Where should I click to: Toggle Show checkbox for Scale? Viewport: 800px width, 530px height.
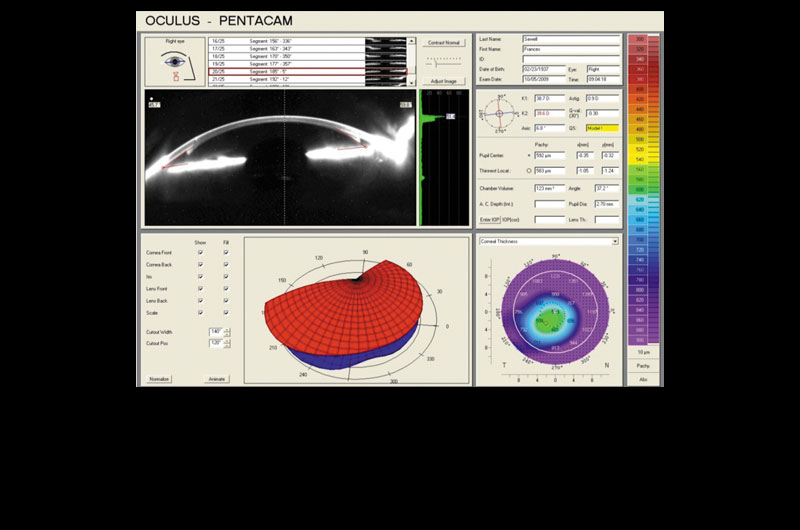coord(200,313)
